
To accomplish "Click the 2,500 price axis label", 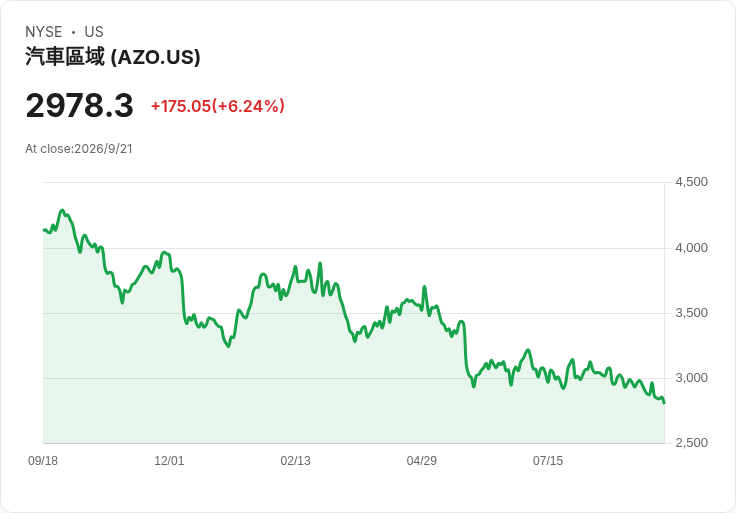I will coord(691,443).
